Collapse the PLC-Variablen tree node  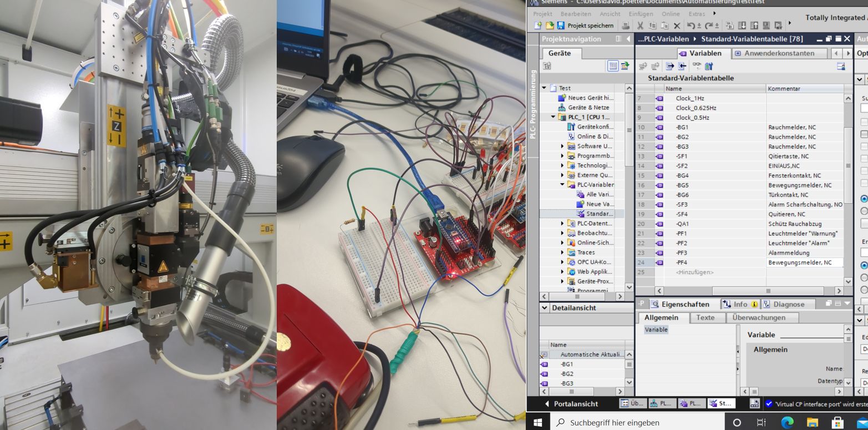pyautogui.click(x=562, y=185)
